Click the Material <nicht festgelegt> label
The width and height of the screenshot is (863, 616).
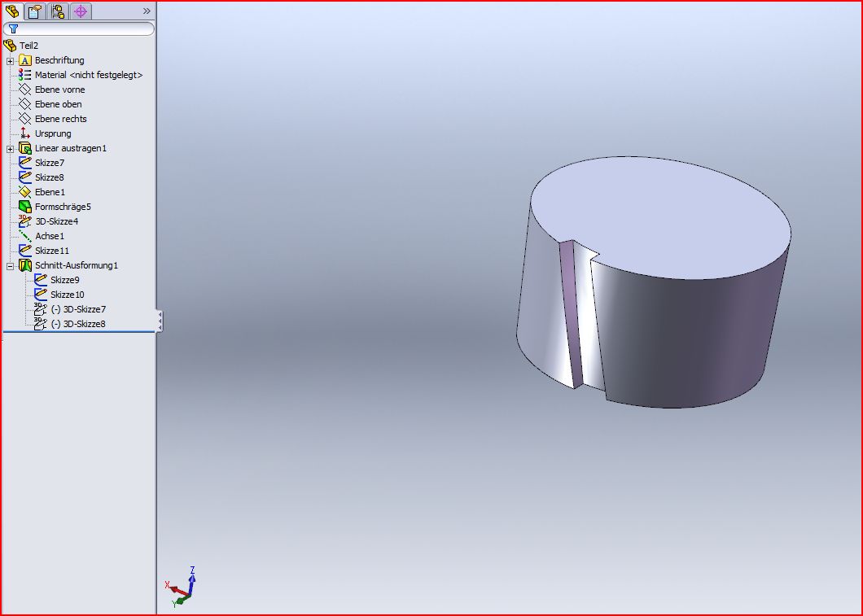pyautogui.click(x=89, y=75)
